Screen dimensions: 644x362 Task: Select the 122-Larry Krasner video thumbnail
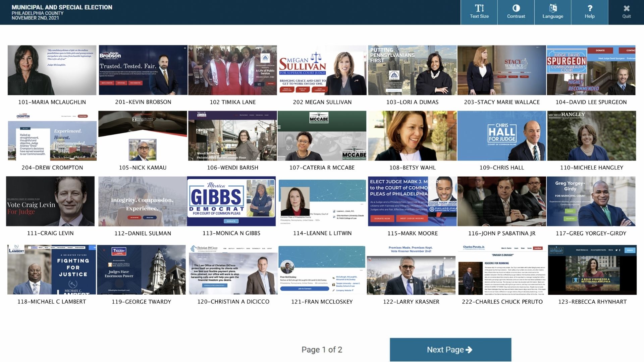(411, 270)
